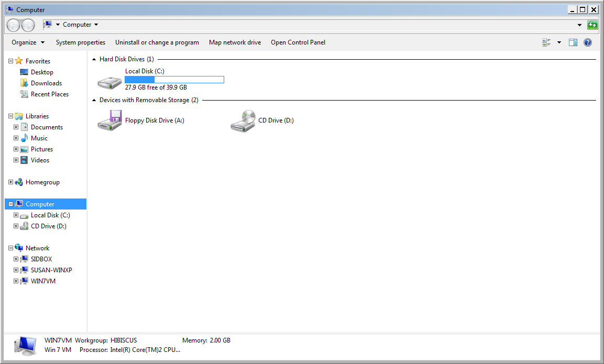Click the Workgroup HIBISCUS value
Viewport: 604px width, 364px height.
click(x=124, y=340)
